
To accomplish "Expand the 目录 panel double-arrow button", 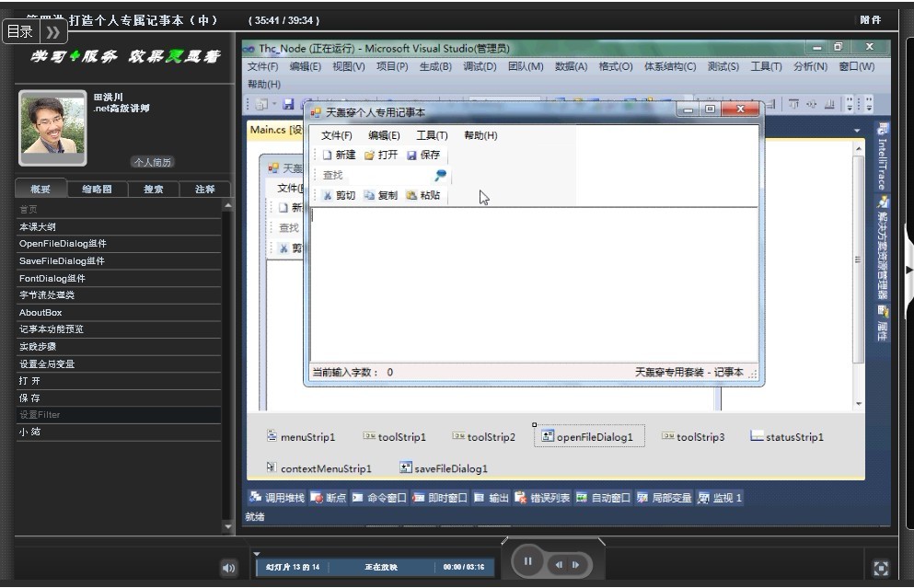I will coord(53,31).
